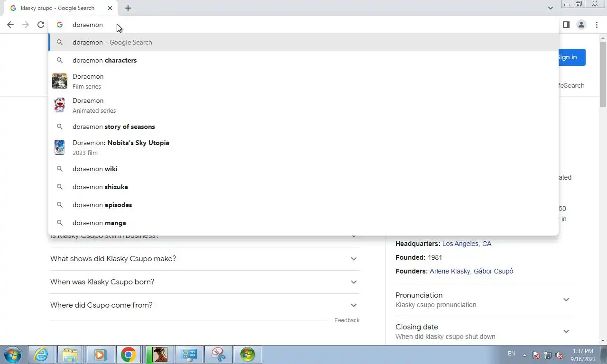The height and width of the screenshot is (364, 607).
Task: Open the Action Center flag tray icon
Action: (x=536, y=355)
